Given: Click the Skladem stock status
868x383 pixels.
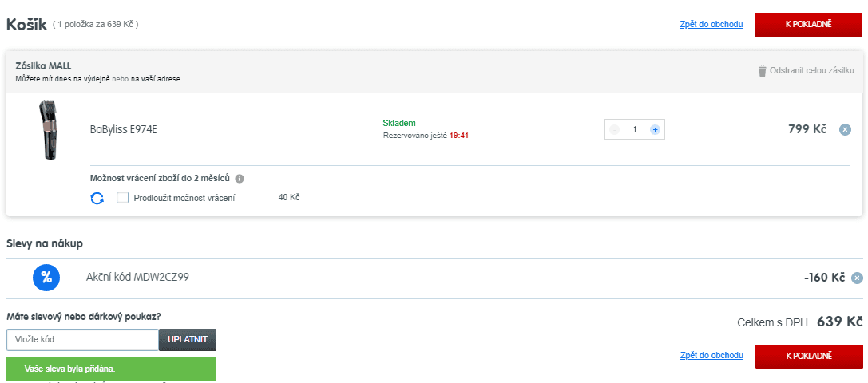Looking at the screenshot, I should (399, 123).
